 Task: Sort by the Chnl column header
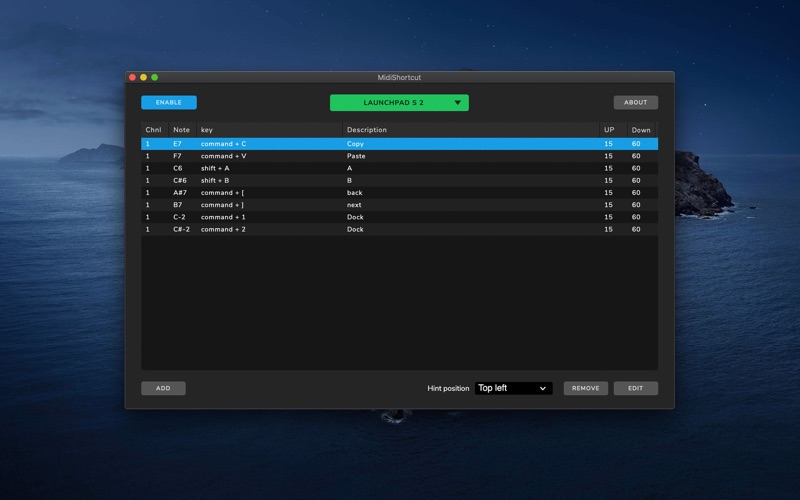click(x=154, y=130)
